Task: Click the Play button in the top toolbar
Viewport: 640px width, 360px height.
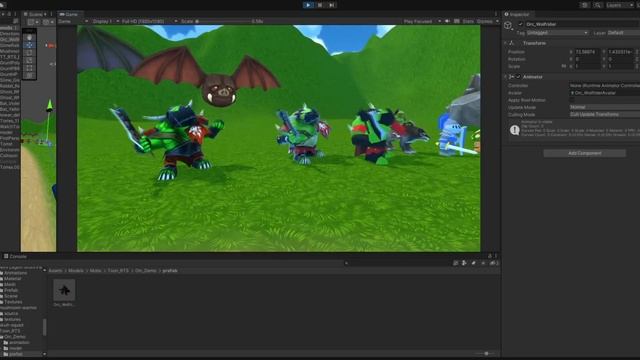Action: (x=308, y=5)
